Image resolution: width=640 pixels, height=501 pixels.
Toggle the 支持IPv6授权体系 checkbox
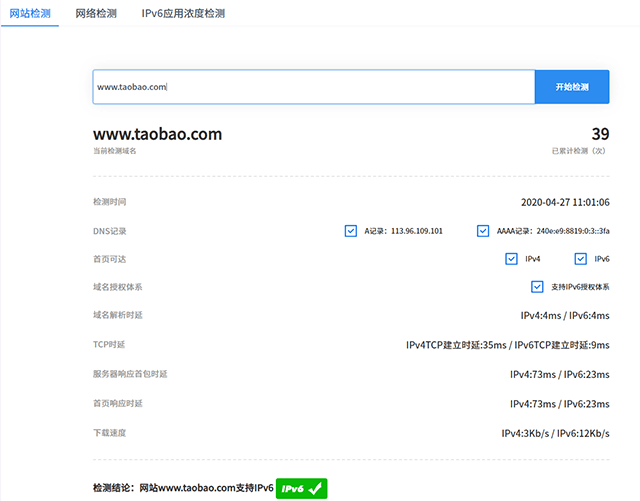tap(537, 287)
